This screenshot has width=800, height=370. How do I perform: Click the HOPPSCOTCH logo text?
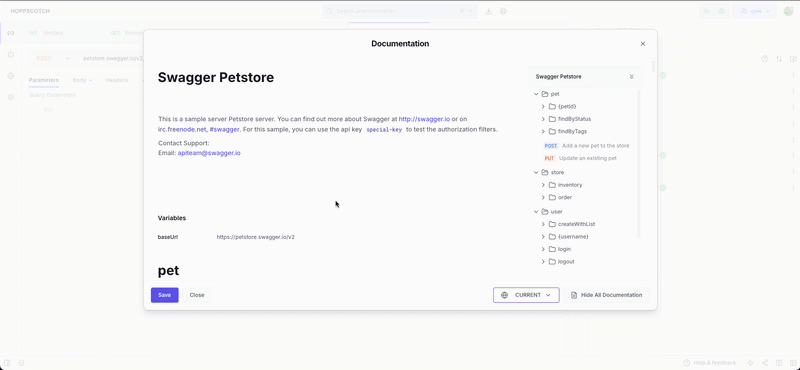pos(30,11)
